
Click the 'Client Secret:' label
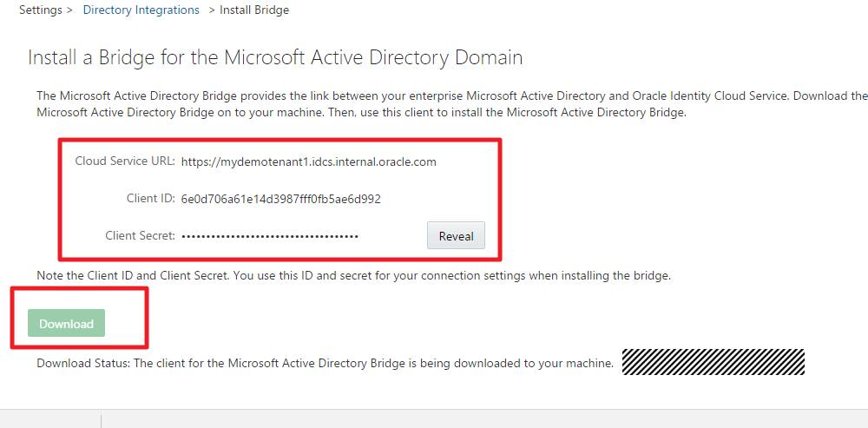(140, 236)
